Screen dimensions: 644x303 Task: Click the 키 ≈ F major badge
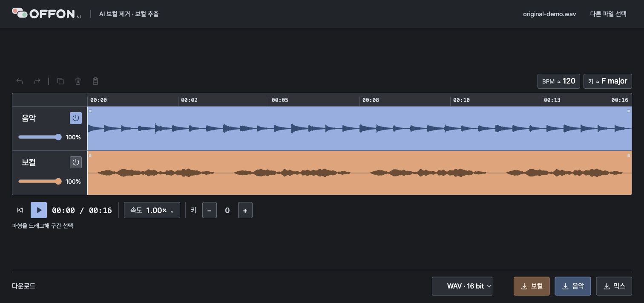608,81
